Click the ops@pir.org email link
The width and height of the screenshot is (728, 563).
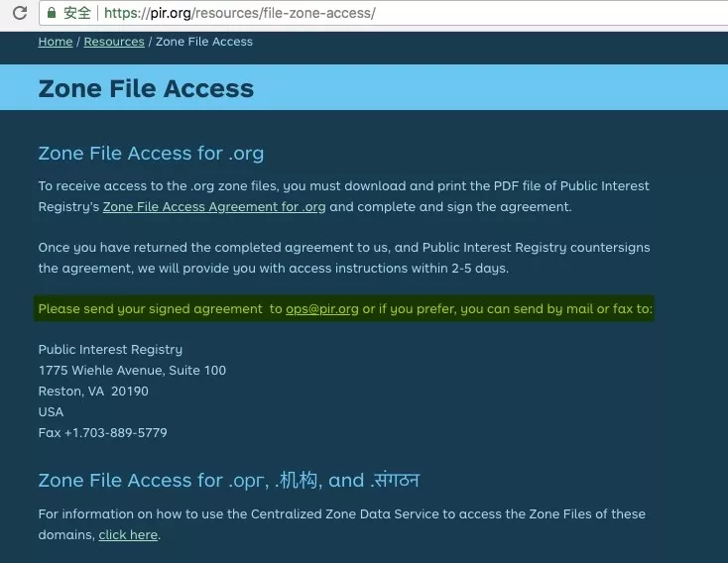pos(322,309)
